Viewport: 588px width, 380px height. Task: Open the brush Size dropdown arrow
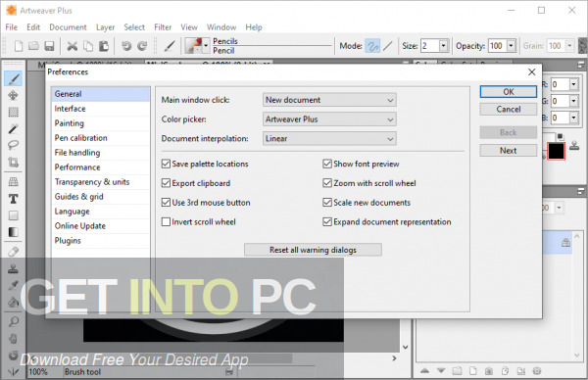click(444, 46)
